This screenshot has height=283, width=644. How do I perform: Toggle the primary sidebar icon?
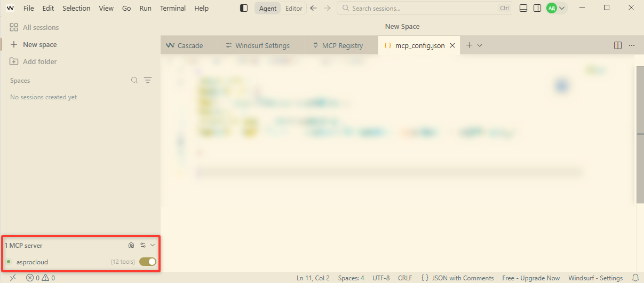point(244,8)
